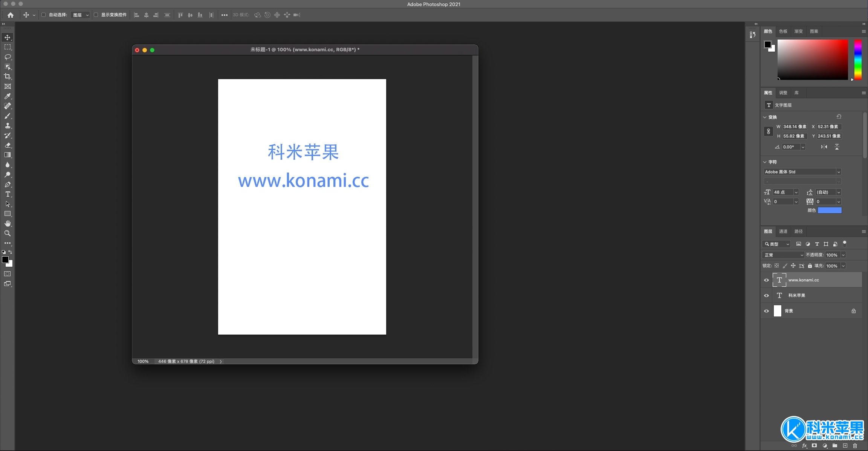Change the screen mode
Image resolution: width=868 pixels, height=451 pixels.
click(8, 284)
